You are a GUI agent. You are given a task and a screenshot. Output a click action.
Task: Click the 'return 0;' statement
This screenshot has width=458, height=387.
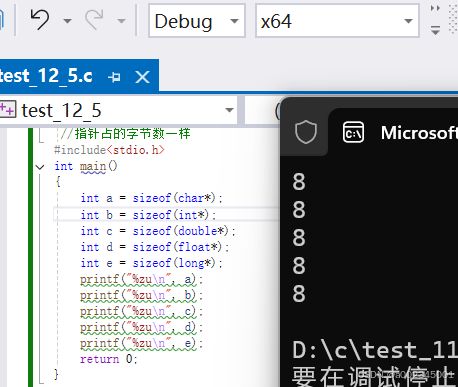[x=108, y=359]
